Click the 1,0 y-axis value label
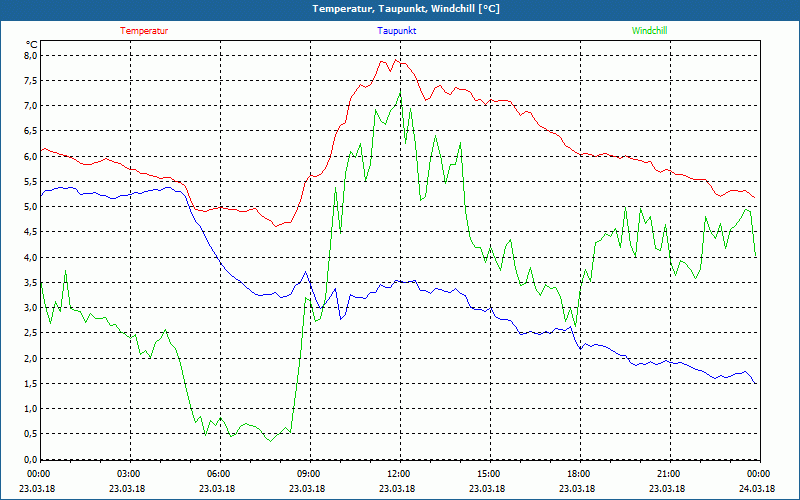This screenshot has width=800, height=500. click(30, 409)
